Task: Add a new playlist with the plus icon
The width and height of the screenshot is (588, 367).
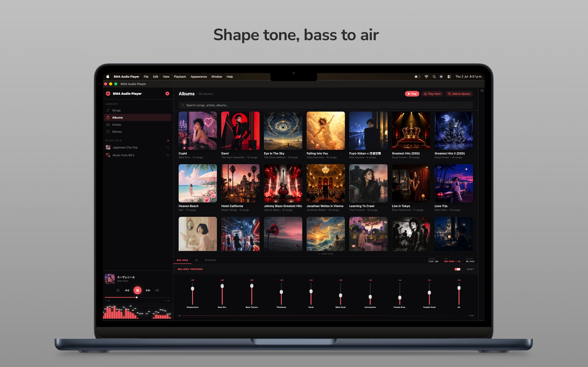Action: (168, 140)
